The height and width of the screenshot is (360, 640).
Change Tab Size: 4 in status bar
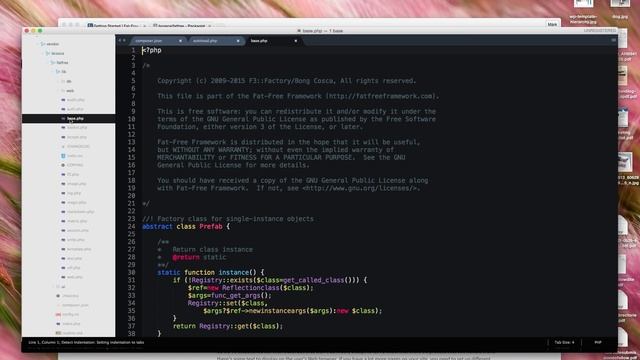click(564, 342)
